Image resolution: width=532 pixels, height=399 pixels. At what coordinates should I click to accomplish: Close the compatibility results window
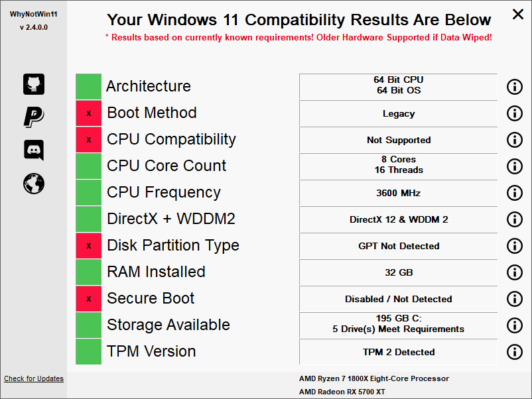click(518, 14)
